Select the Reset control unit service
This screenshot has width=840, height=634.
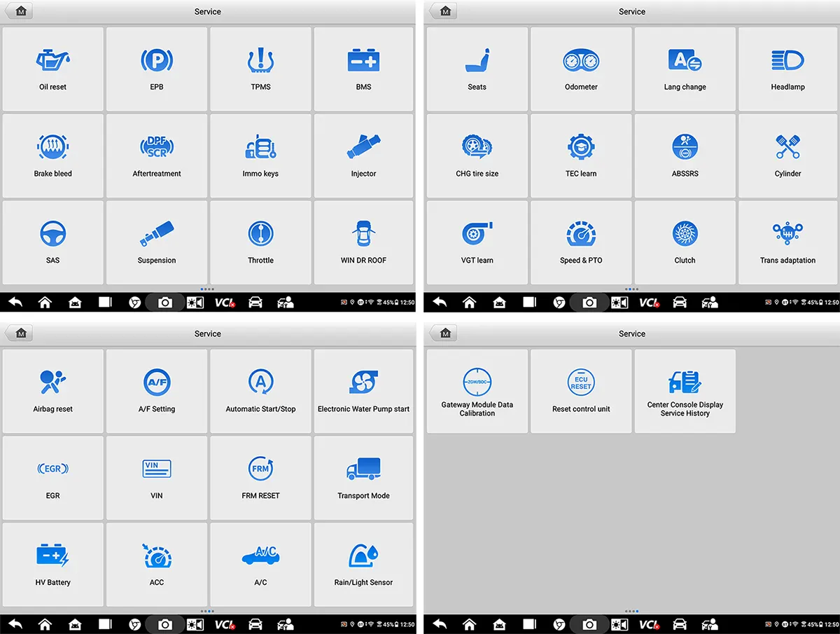coord(581,391)
